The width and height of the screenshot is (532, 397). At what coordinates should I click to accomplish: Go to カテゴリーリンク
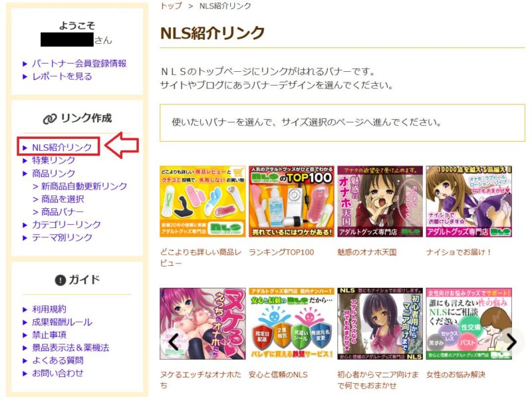66,225
